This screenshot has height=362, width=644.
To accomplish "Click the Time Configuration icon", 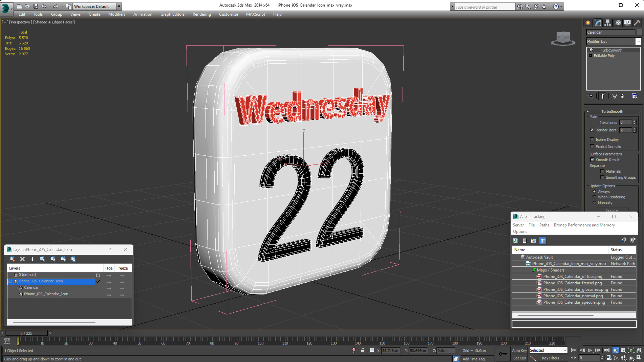I will [609, 358].
